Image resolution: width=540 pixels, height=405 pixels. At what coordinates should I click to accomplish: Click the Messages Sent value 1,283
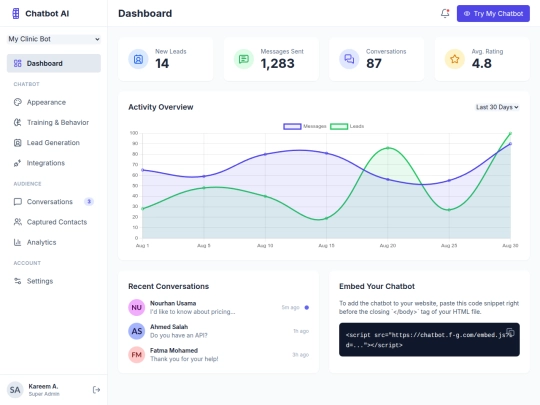278,64
